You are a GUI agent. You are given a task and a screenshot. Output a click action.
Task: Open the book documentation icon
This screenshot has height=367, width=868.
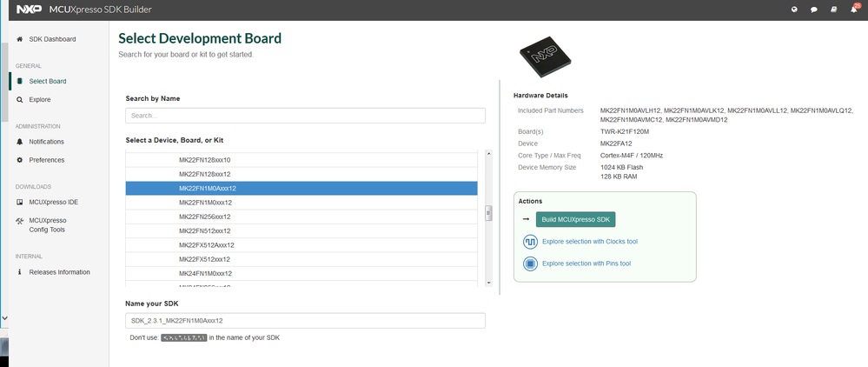(x=833, y=10)
